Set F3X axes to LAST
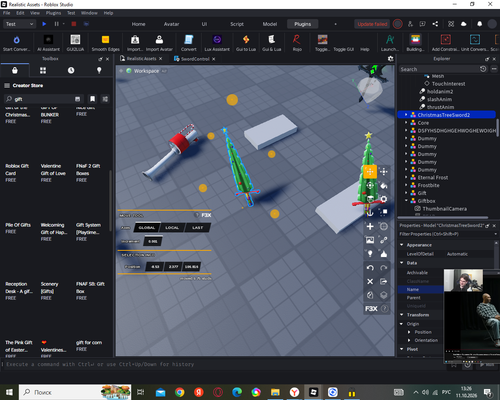The width and height of the screenshot is (500, 400). (x=197, y=228)
